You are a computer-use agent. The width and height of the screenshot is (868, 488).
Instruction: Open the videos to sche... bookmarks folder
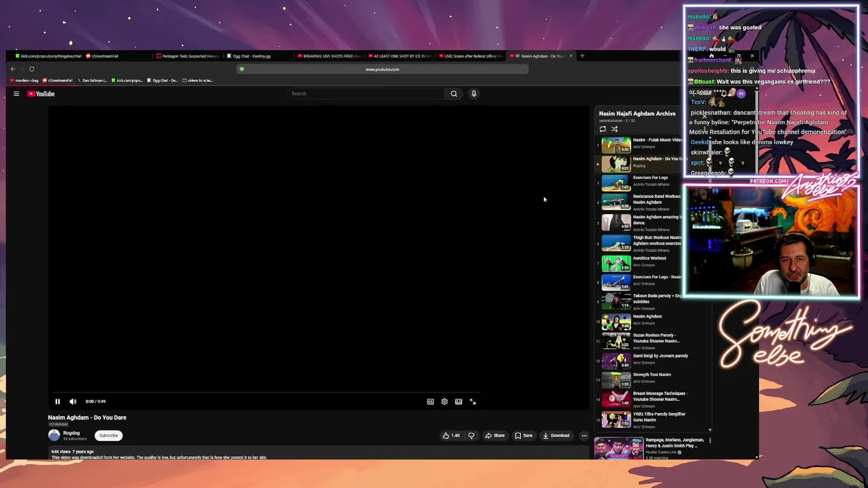tap(197, 81)
